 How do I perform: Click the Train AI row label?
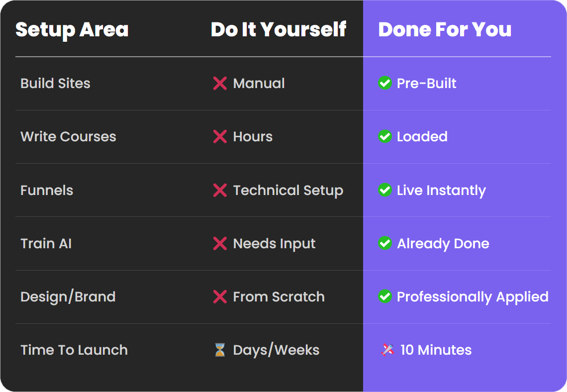click(46, 243)
